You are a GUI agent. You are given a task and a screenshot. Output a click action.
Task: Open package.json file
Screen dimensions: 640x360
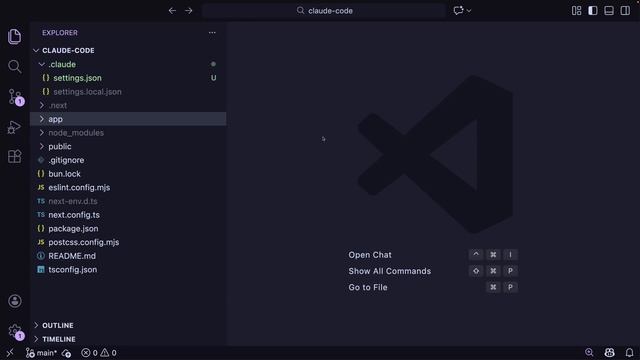point(128,228)
